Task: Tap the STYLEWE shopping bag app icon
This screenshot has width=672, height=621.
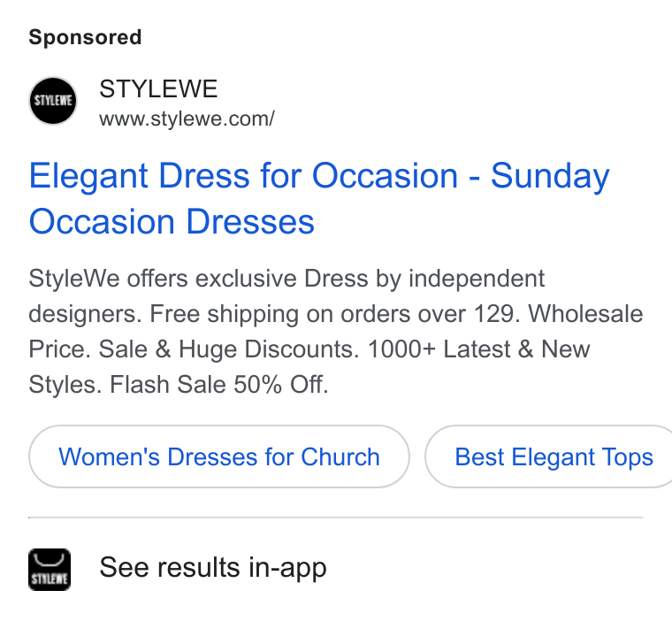Action: 50,569
